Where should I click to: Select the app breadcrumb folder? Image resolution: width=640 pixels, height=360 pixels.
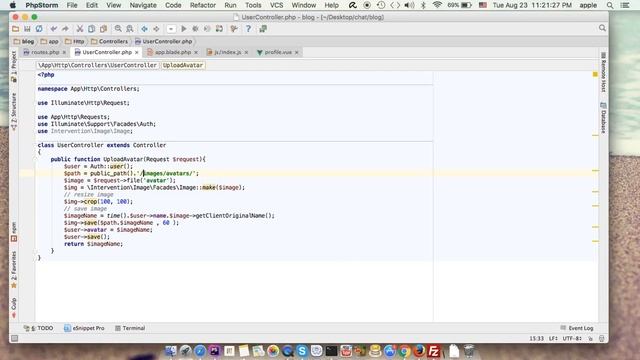pyautogui.click(x=50, y=41)
